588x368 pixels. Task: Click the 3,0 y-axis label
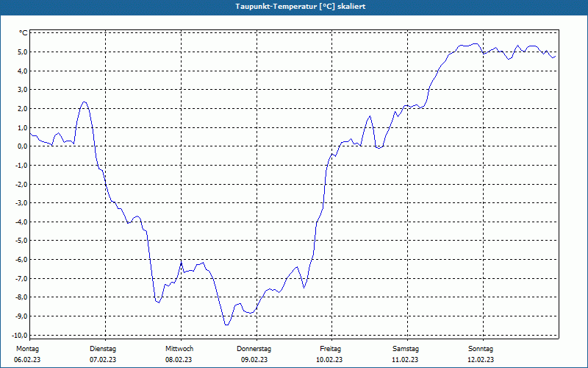pyautogui.click(x=22, y=90)
